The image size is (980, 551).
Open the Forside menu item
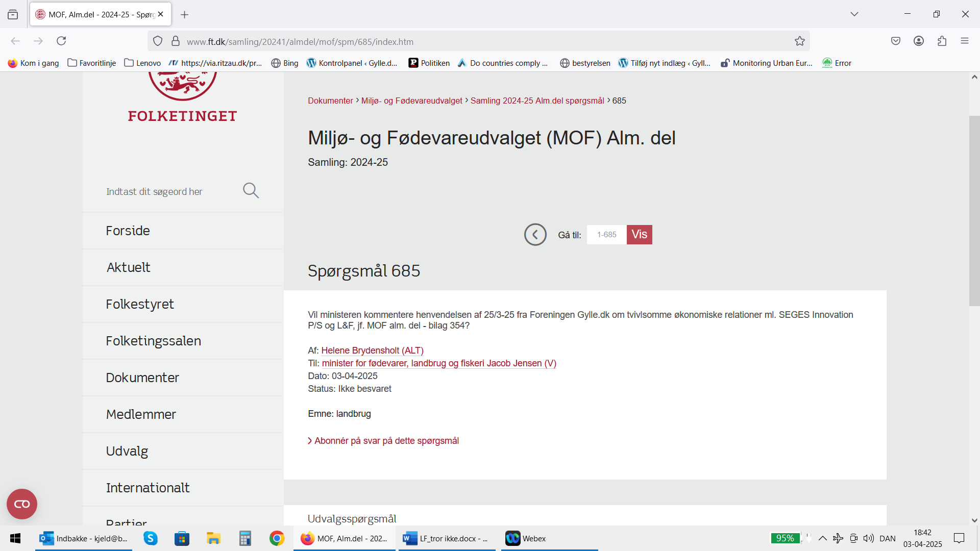(x=183, y=231)
